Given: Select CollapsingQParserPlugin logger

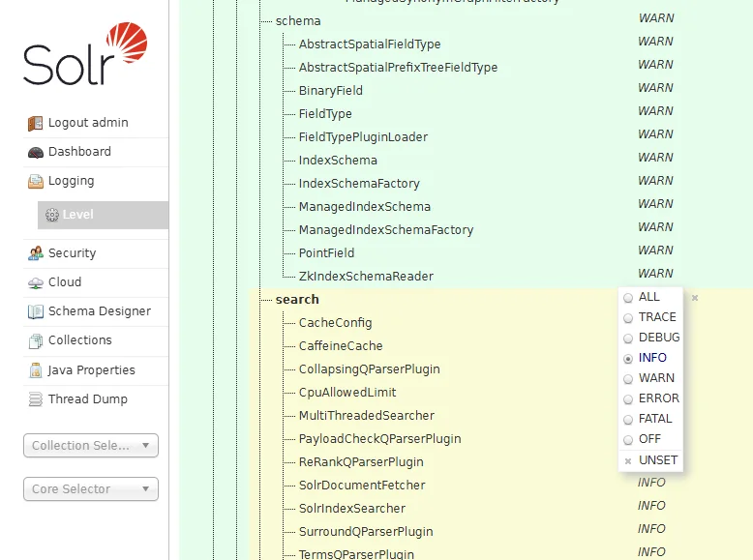Looking at the screenshot, I should click(x=370, y=369).
